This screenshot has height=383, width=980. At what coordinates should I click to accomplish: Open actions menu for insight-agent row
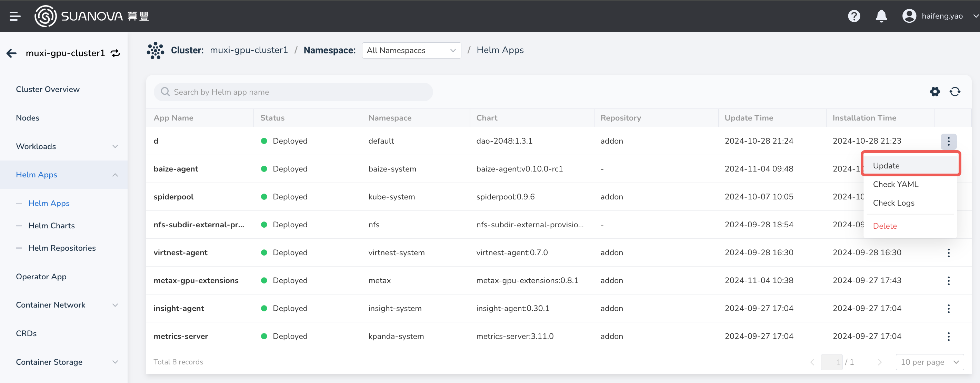pyautogui.click(x=948, y=309)
